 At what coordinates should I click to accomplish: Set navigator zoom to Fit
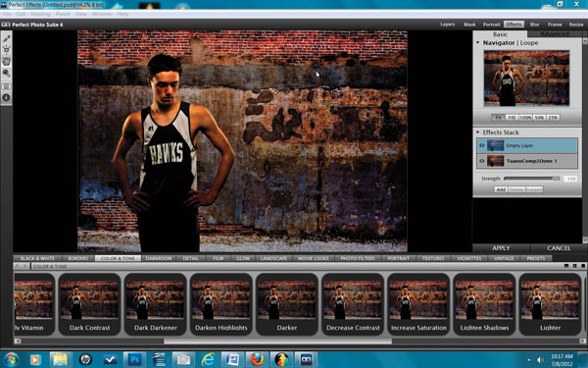[x=498, y=118]
